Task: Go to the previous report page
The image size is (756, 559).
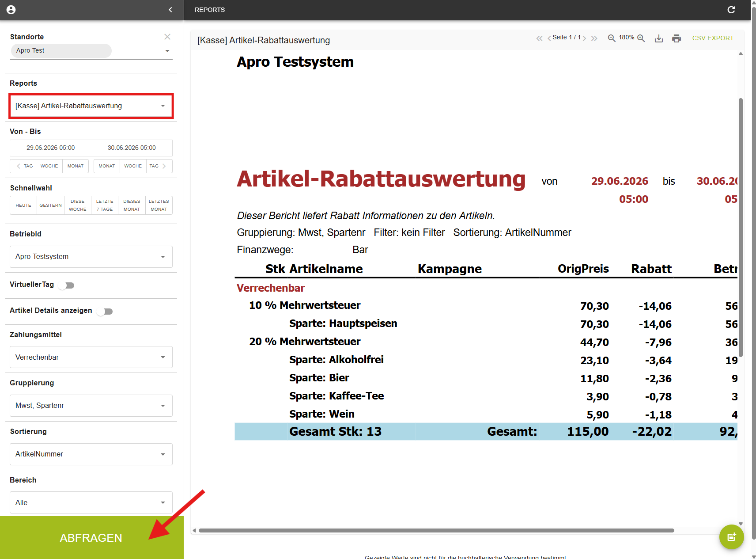Action: [x=549, y=38]
